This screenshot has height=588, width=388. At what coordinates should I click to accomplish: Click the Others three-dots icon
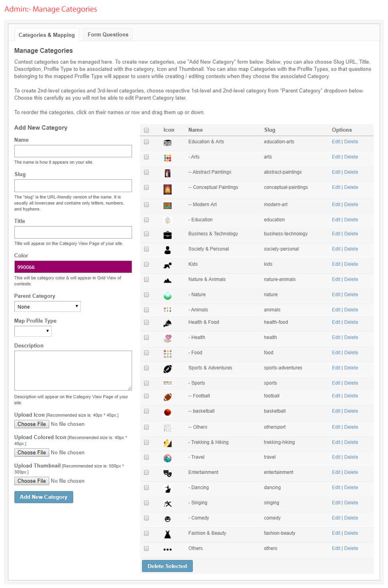coord(167,550)
